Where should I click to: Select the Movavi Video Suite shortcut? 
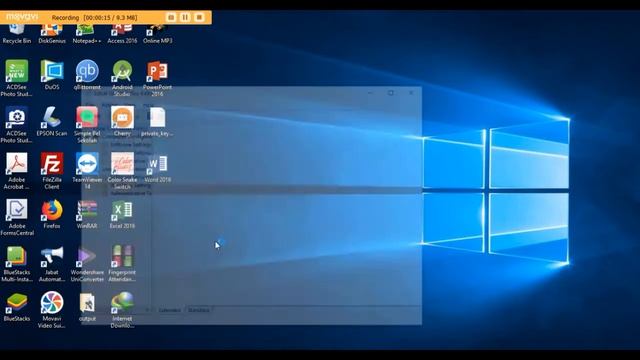pyautogui.click(x=52, y=310)
